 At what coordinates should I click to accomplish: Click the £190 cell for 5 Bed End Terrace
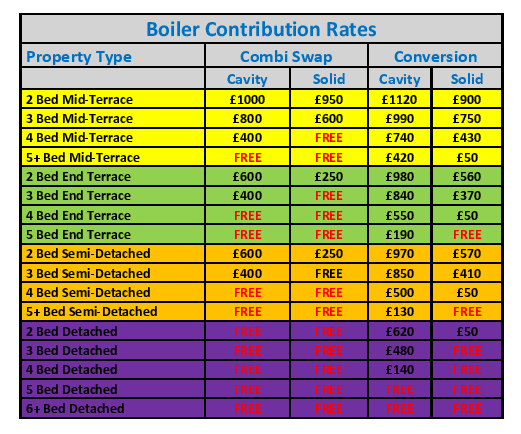coord(399,234)
